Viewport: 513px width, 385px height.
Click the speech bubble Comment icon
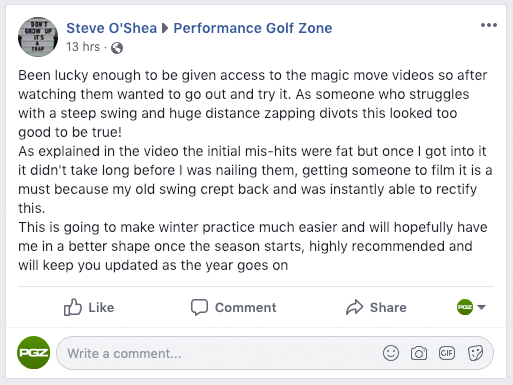click(199, 307)
